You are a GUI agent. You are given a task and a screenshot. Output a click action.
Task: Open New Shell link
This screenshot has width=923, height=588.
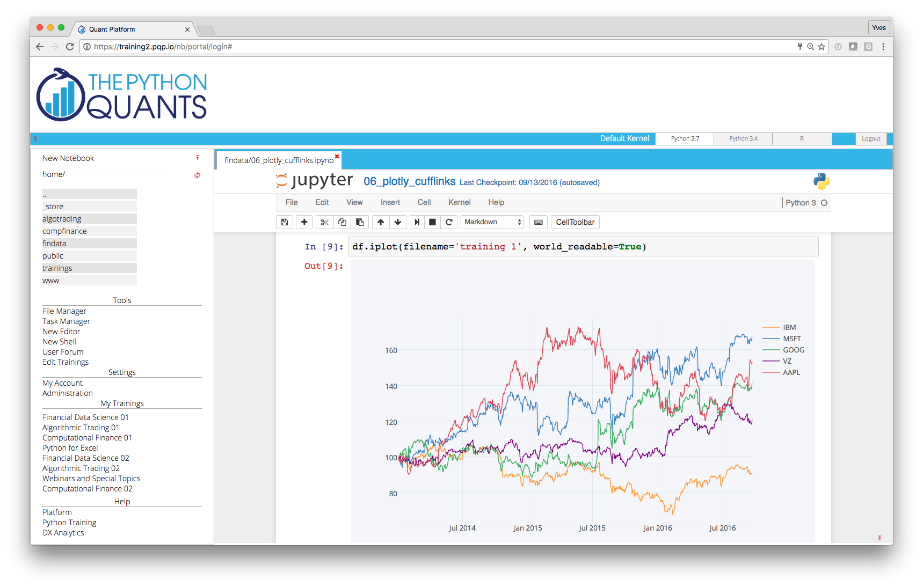(59, 342)
